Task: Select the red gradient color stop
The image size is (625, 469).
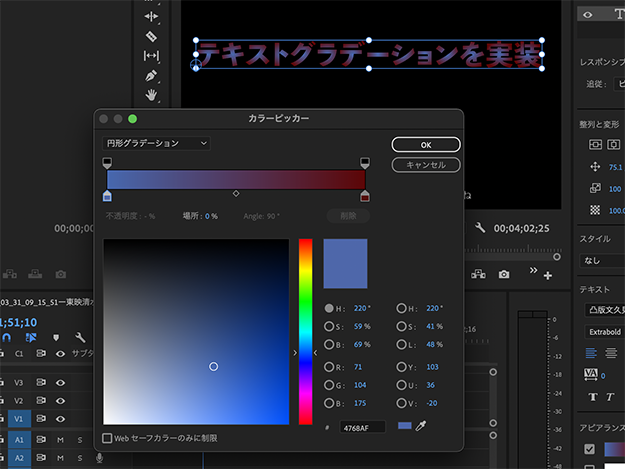Action: pos(364,196)
